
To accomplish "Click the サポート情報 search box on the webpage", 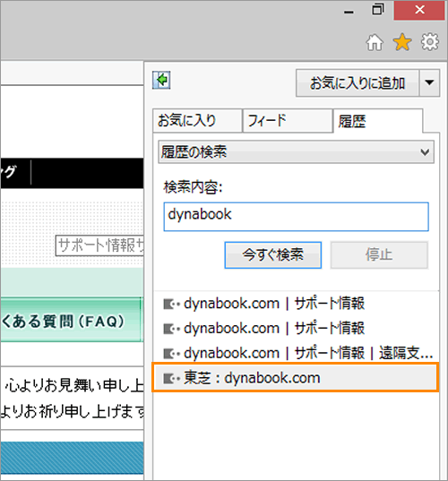I will pyautogui.click(x=99, y=245).
